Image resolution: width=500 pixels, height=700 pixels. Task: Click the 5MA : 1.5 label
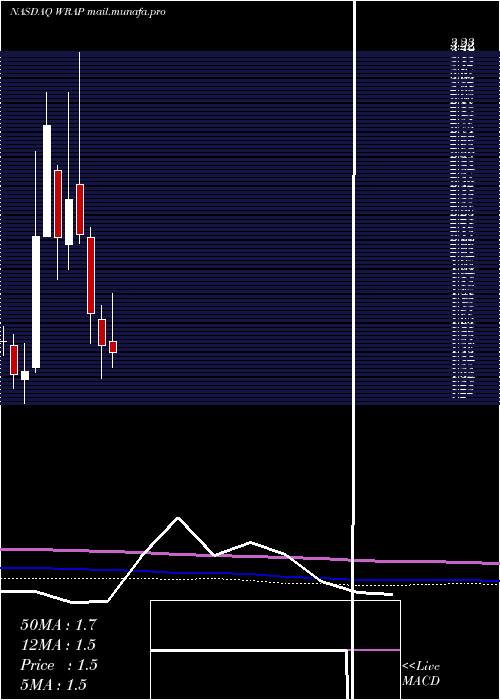click(54, 684)
